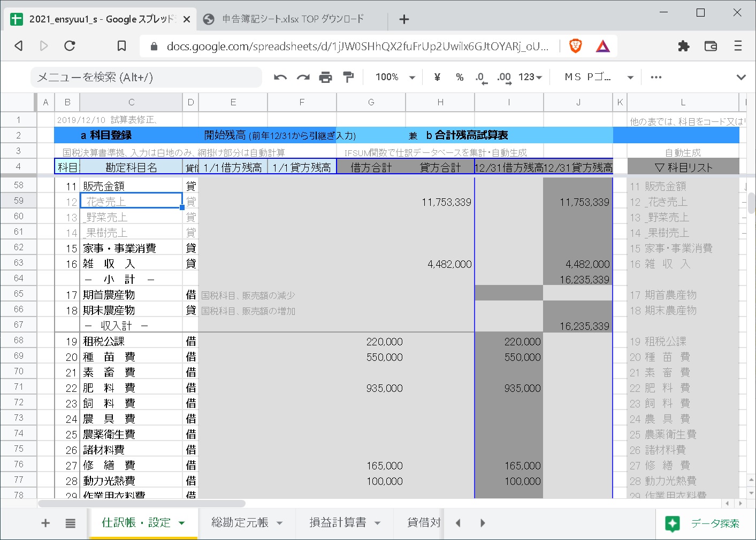Open the all sheets list icon
Screen dimensions: 756x540
coord(70,523)
